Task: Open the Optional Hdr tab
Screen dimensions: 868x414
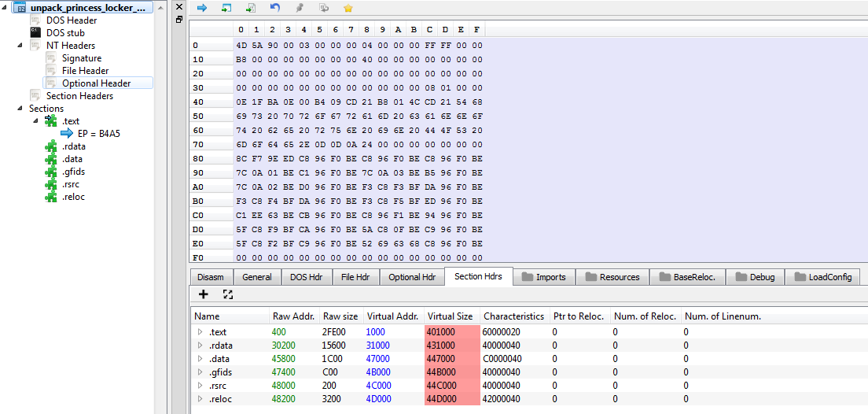Action: pos(412,277)
